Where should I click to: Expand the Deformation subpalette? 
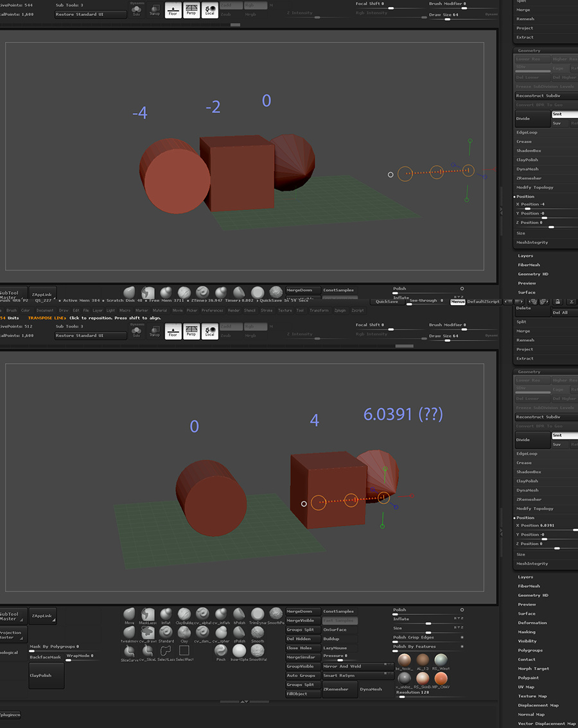pos(532,623)
